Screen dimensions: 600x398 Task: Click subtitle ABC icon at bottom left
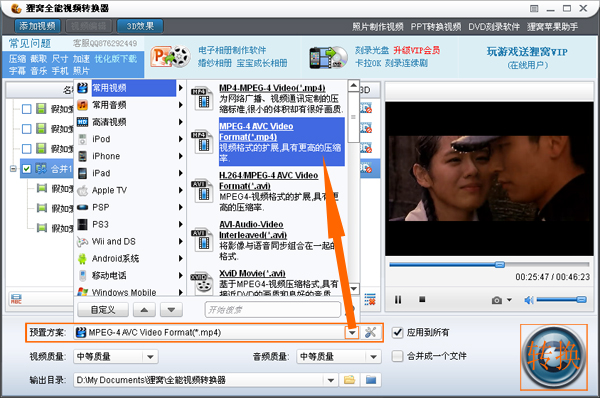click(x=16, y=299)
